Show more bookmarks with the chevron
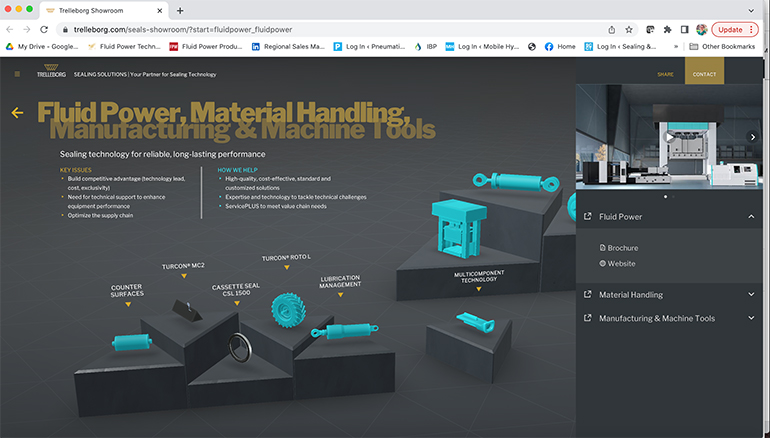The height and width of the screenshot is (438, 770). 676,47
